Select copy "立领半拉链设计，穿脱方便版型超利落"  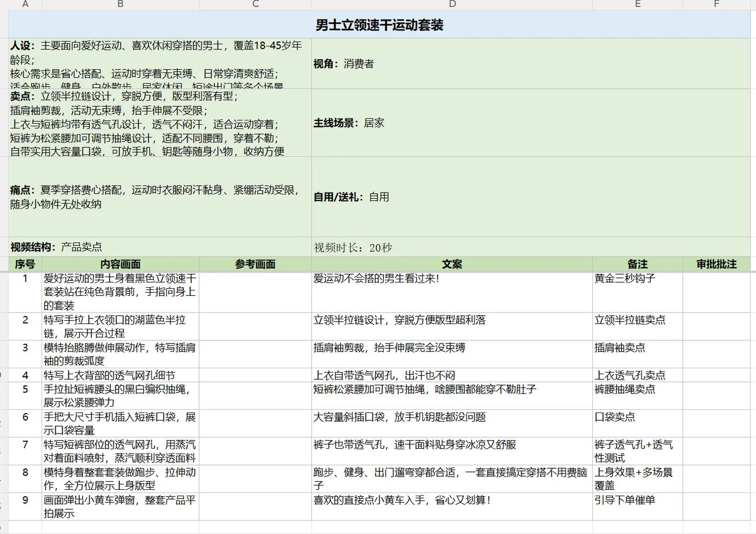[400, 320]
